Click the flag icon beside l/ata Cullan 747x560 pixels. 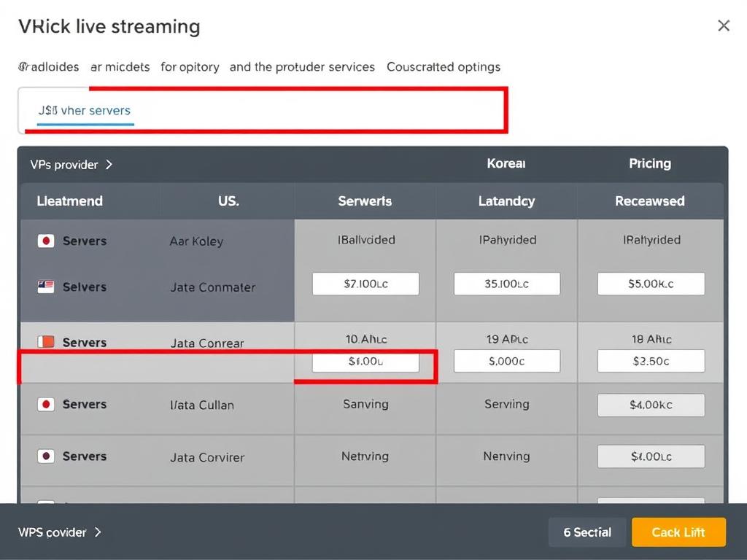tap(46, 404)
